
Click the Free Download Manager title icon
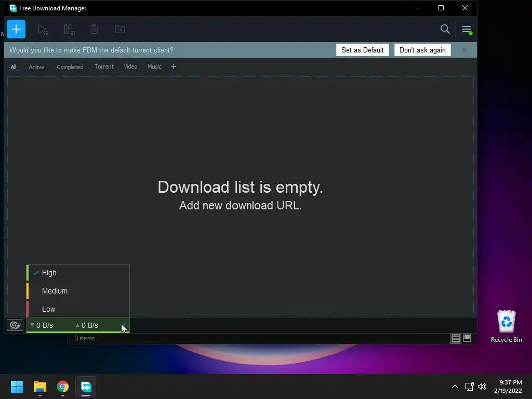[13, 8]
